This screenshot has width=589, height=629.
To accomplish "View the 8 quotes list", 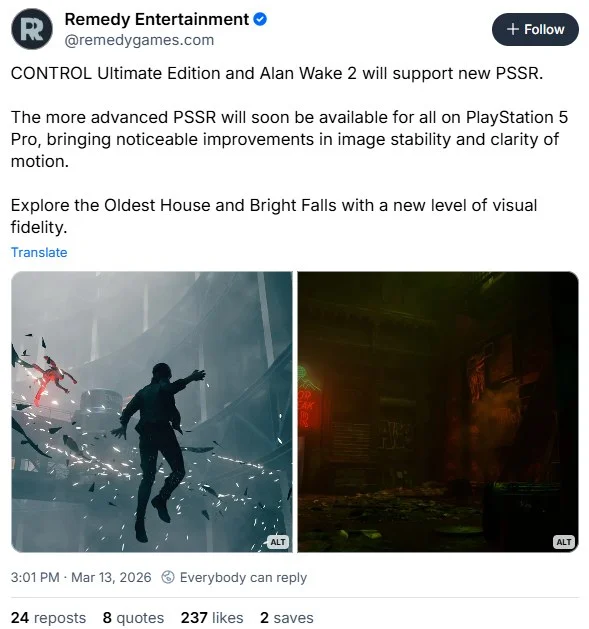I will coord(133,618).
